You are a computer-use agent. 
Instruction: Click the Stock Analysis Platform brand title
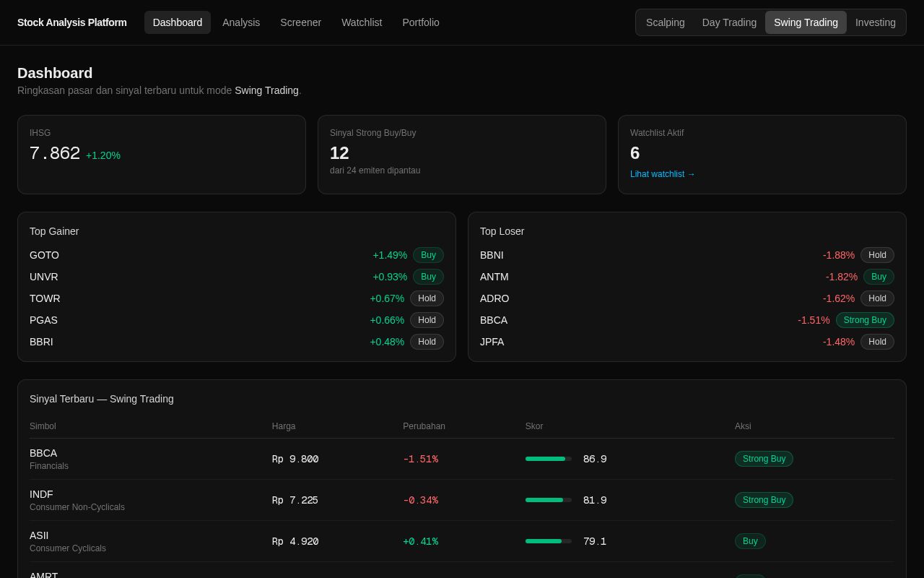(x=72, y=22)
